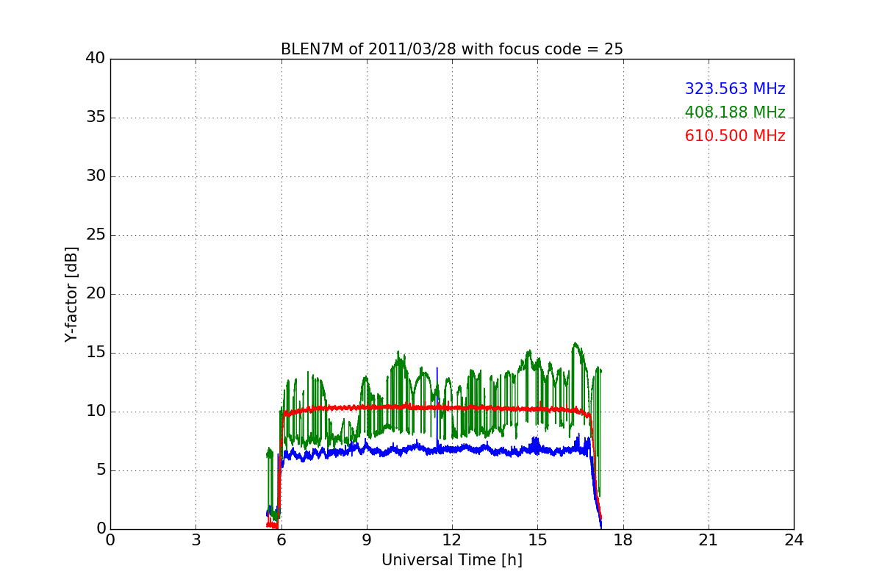Viewport: 882px width, 588px height.
Task: Click the x-axis tick label 3
Action: [x=196, y=539]
